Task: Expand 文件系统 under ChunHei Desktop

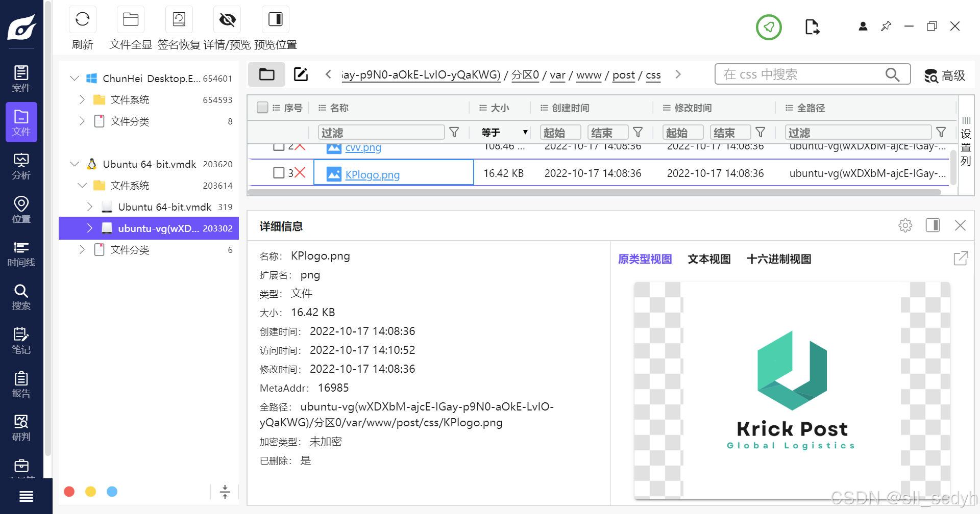Action: pyautogui.click(x=82, y=99)
